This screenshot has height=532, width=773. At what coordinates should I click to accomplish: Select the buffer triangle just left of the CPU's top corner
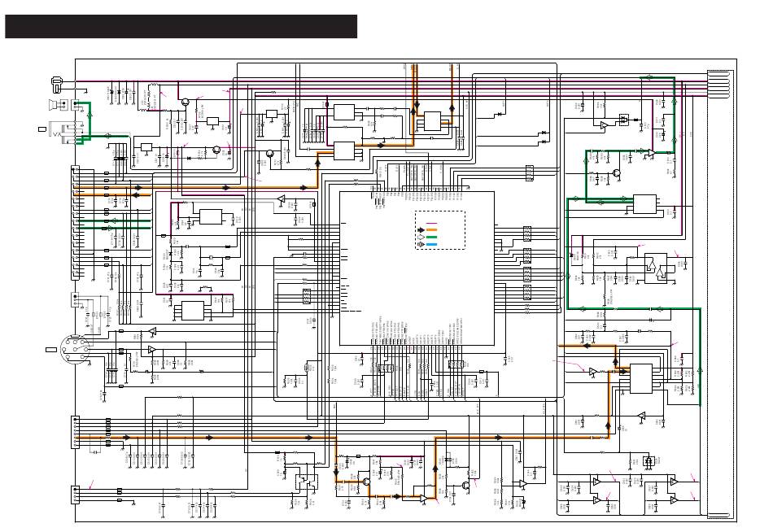[x=281, y=199]
